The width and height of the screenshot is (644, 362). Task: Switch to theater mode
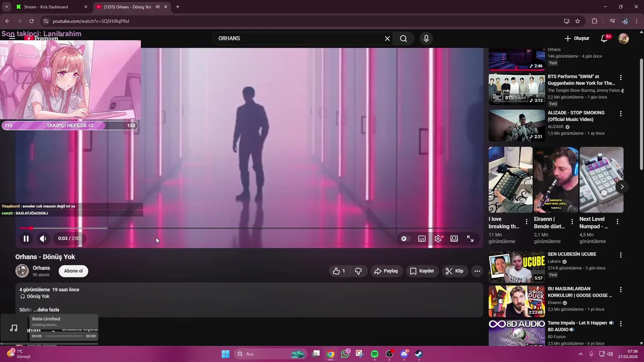click(x=454, y=239)
